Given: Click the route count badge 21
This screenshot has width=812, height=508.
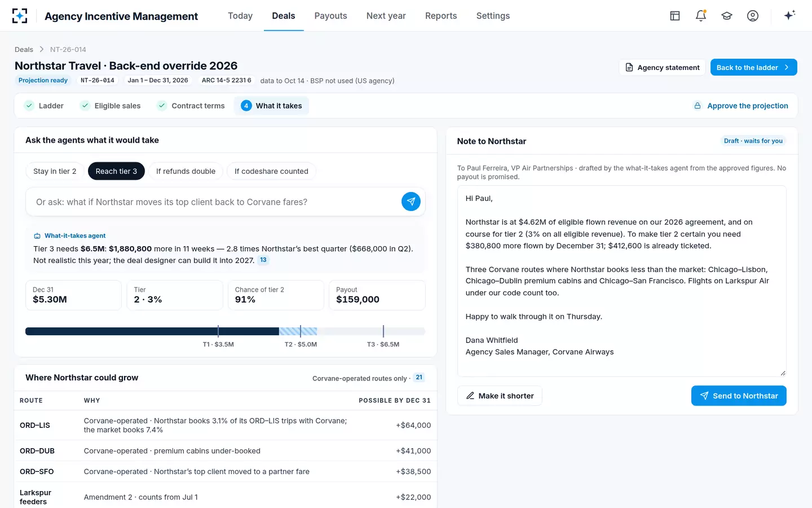Looking at the screenshot, I should click(419, 378).
